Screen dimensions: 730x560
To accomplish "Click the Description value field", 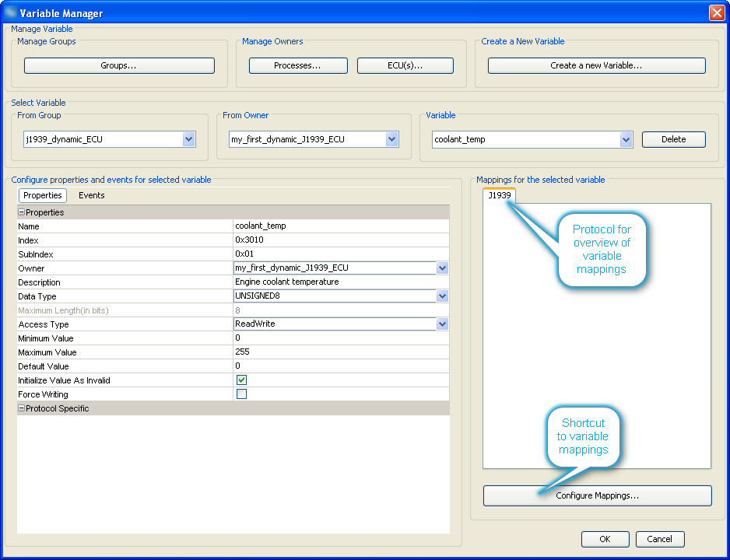I will [341, 282].
